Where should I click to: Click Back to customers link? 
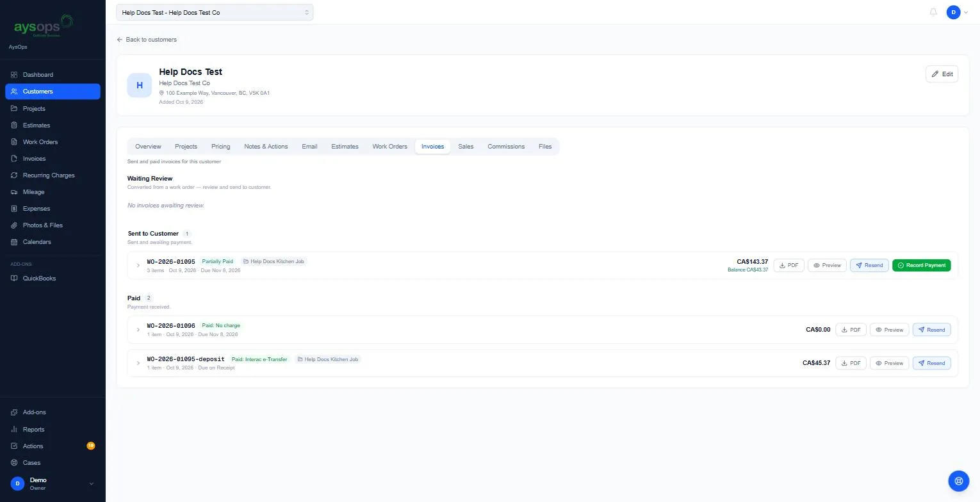click(x=147, y=40)
